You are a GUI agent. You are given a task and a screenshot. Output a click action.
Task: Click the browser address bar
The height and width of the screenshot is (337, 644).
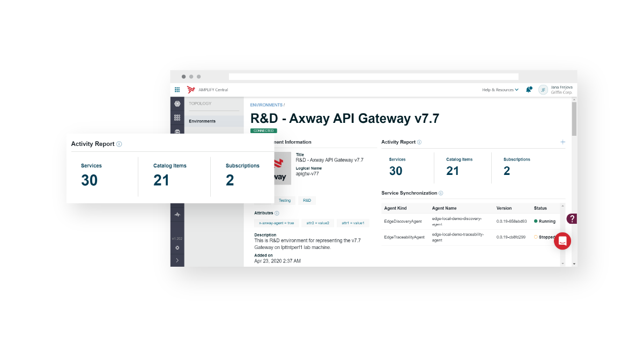click(x=374, y=77)
